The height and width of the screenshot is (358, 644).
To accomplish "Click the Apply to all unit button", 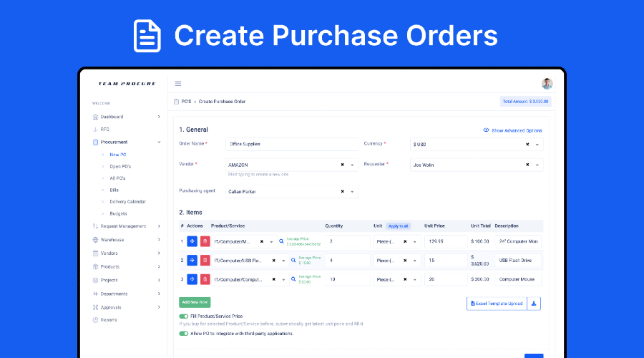I will (x=398, y=226).
